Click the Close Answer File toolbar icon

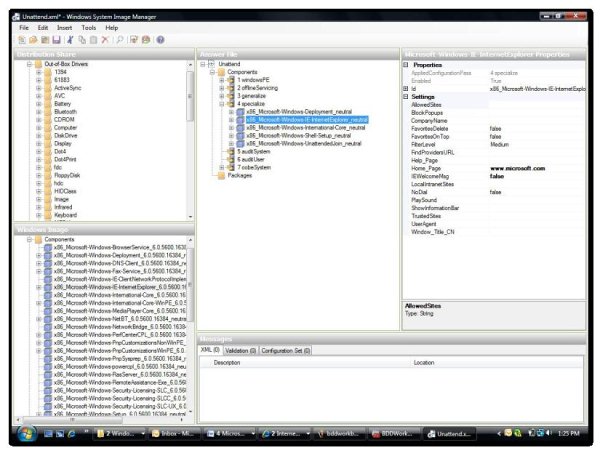pyautogui.click(x=45, y=40)
